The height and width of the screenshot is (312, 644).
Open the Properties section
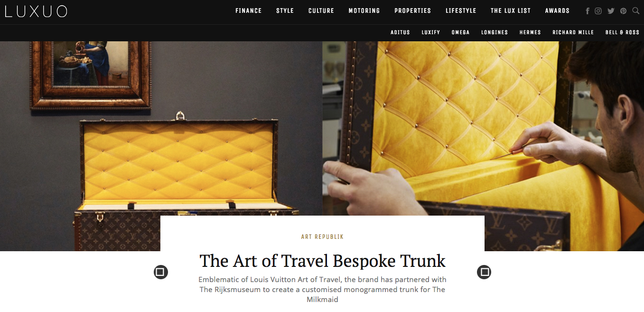click(x=413, y=11)
